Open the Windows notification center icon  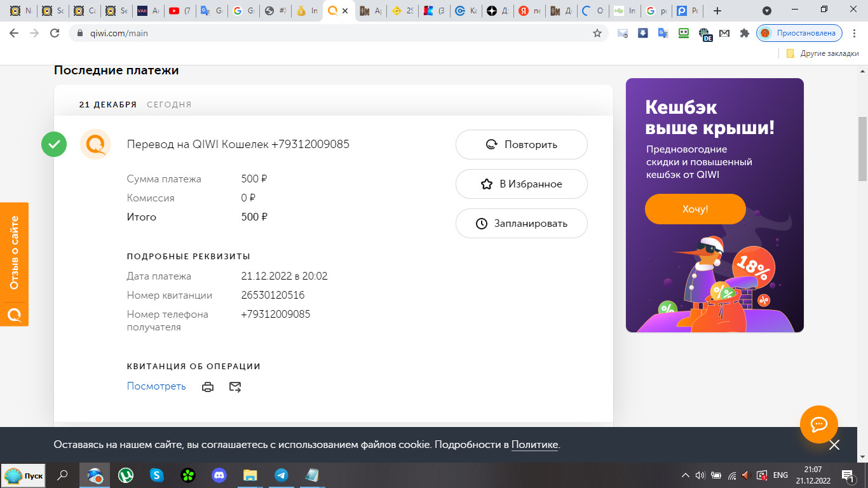click(x=847, y=475)
